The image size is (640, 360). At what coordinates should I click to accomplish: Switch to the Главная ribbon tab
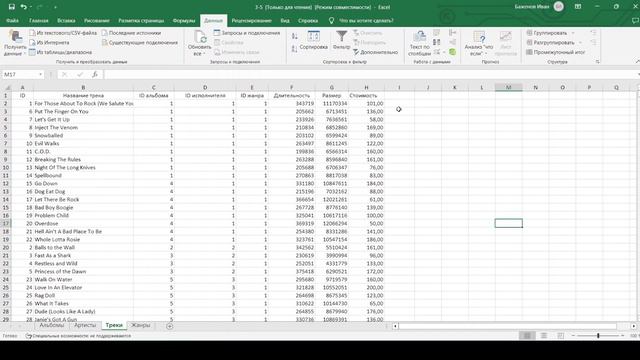click(39, 20)
